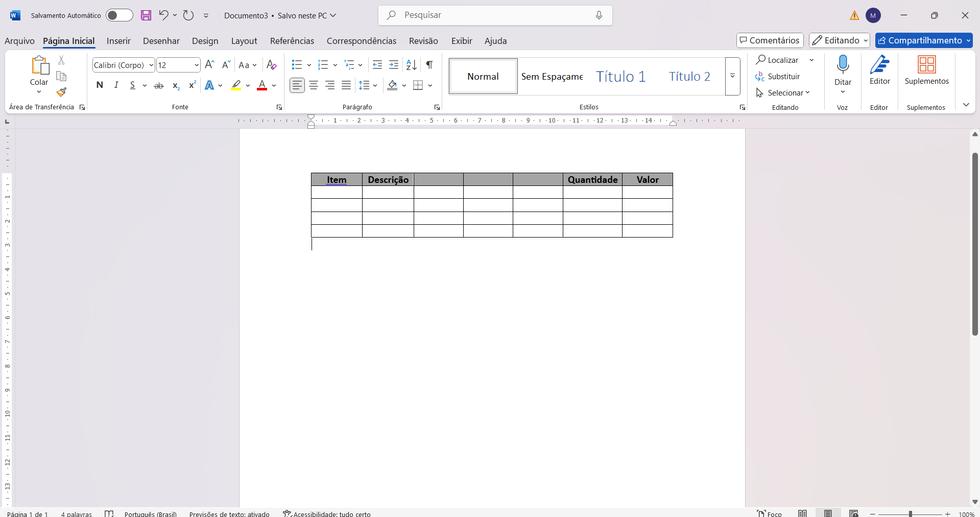Switch to read mode view

(x=803, y=513)
